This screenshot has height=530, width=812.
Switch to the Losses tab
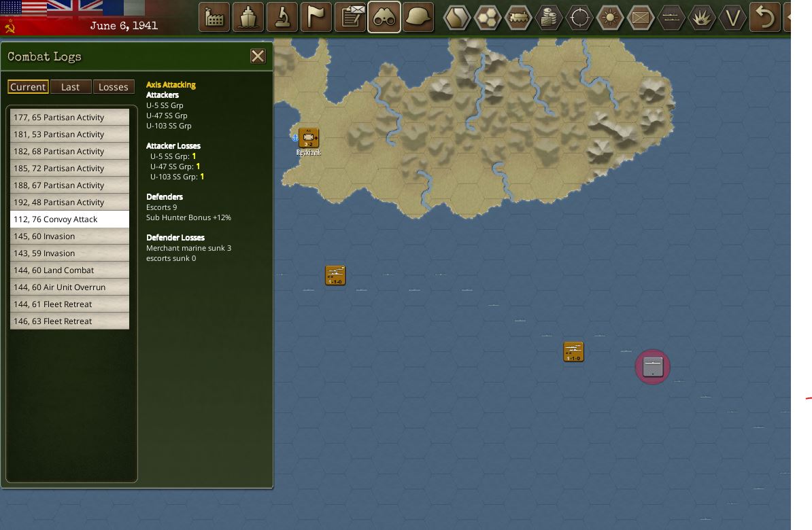point(114,87)
